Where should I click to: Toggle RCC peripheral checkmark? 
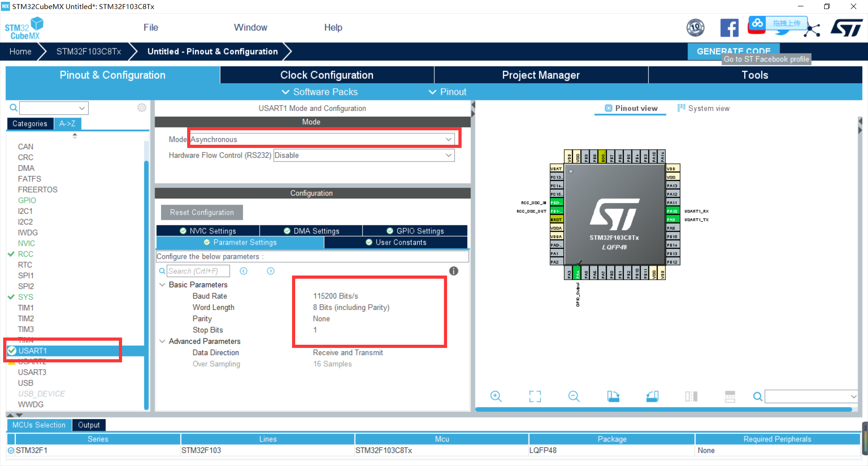click(x=12, y=254)
